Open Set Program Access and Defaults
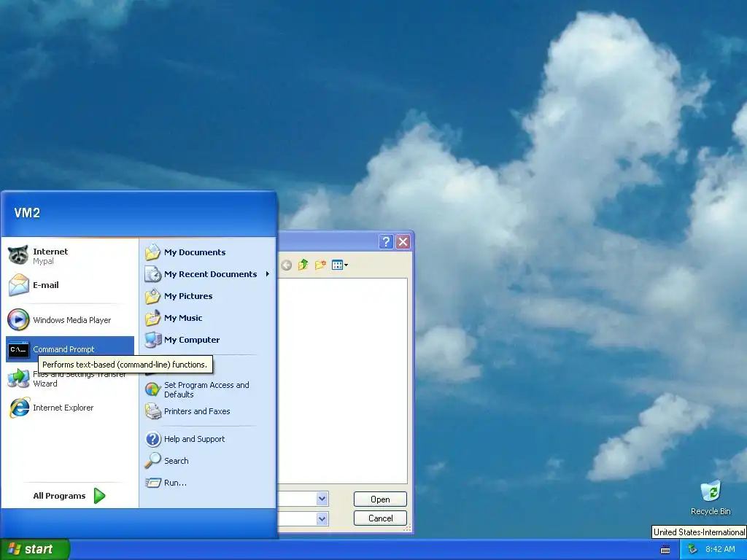This screenshot has height=560, width=747. click(x=206, y=389)
